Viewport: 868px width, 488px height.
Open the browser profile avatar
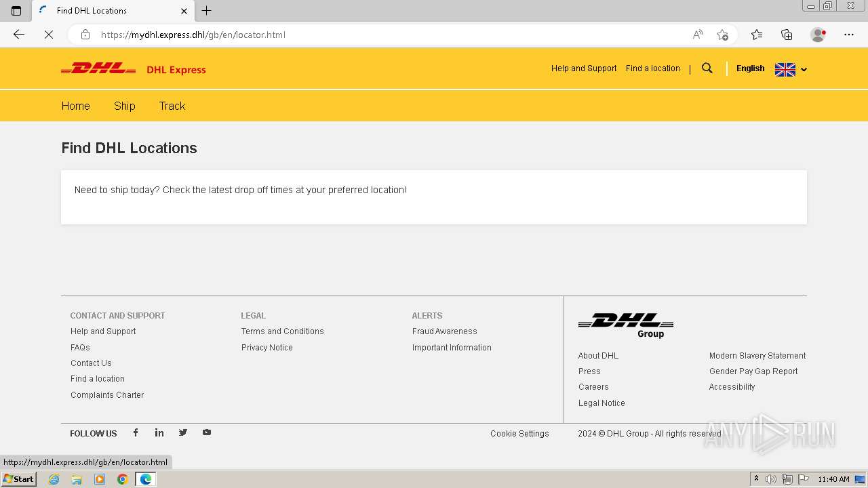[x=818, y=35]
